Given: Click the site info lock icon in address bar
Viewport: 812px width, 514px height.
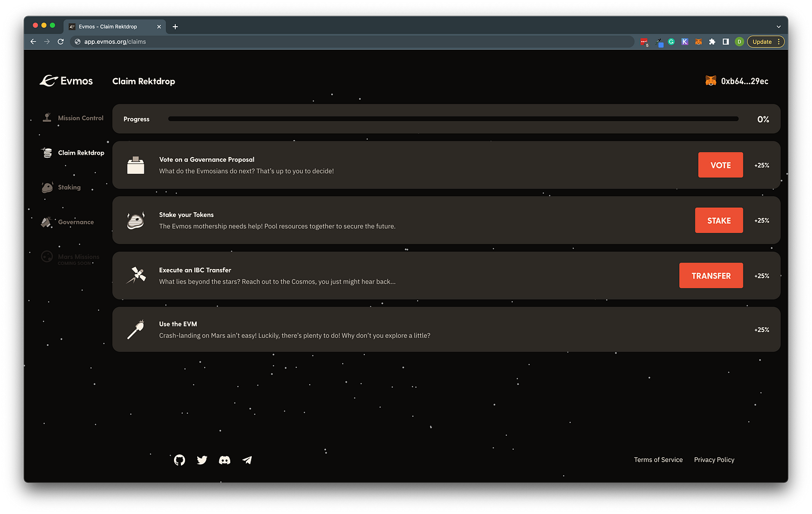Looking at the screenshot, I should [x=78, y=42].
